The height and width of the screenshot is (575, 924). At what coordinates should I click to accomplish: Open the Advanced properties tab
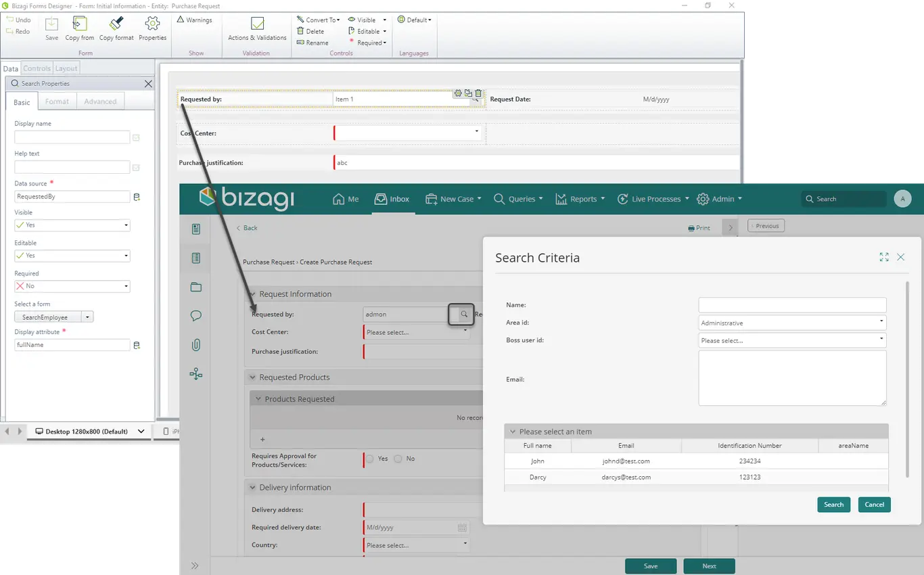(100, 101)
